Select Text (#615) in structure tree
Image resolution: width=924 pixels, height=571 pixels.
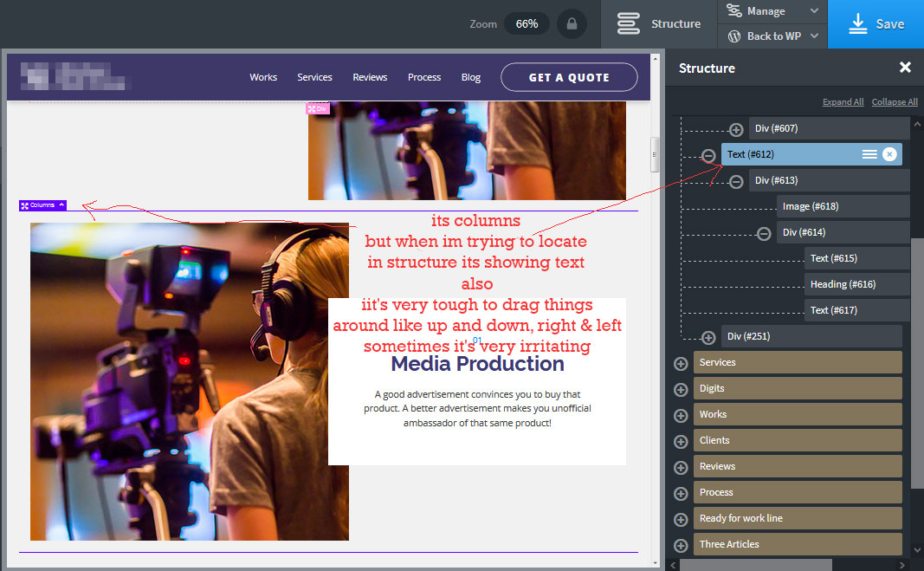(x=856, y=258)
